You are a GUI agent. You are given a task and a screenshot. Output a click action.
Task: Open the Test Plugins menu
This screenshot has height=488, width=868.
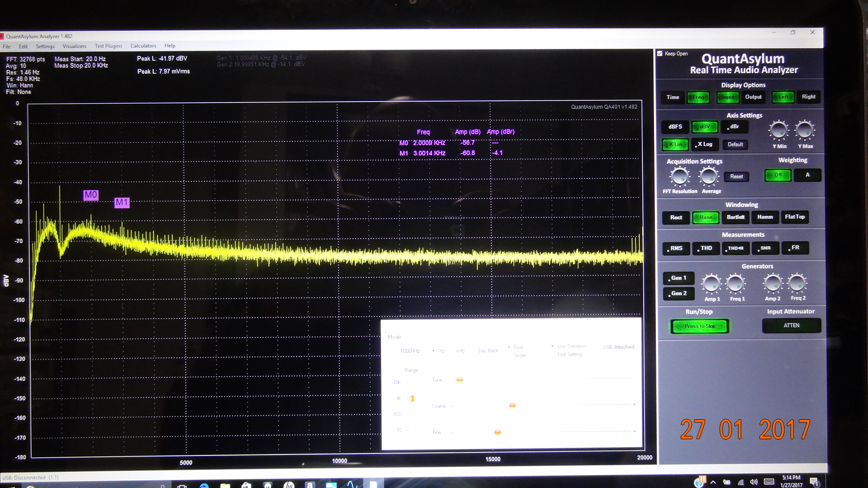coord(108,46)
